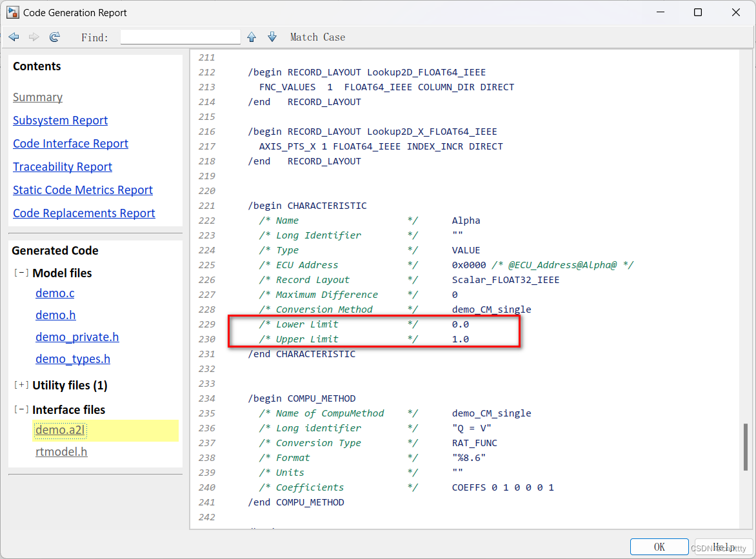Open the demo_private.h file

pyautogui.click(x=77, y=337)
